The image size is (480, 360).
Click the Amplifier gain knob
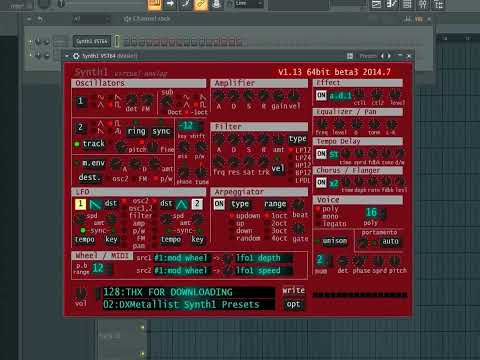click(x=278, y=96)
